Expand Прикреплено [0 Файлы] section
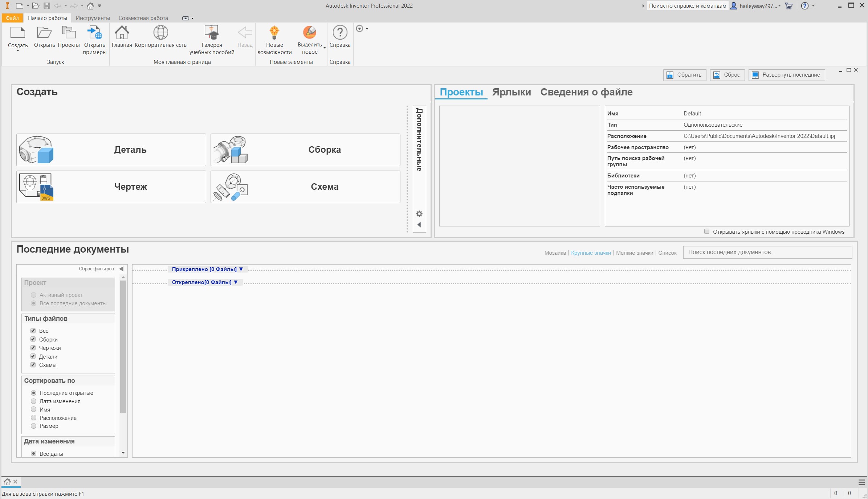The width and height of the screenshot is (868, 499). tap(207, 269)
